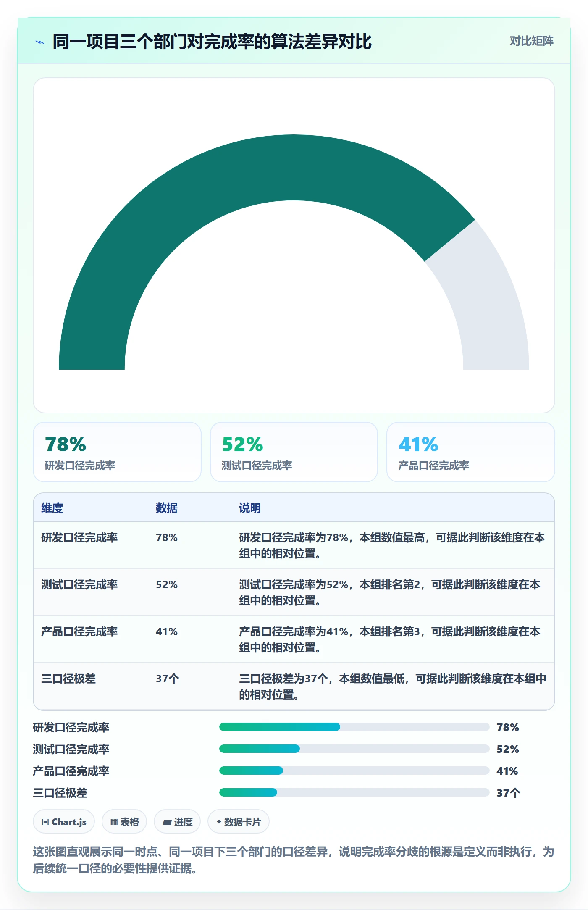Viewport: 588px width, 910px height.
Task: Click the lightning icon beside the title
Action: point(40,42)
